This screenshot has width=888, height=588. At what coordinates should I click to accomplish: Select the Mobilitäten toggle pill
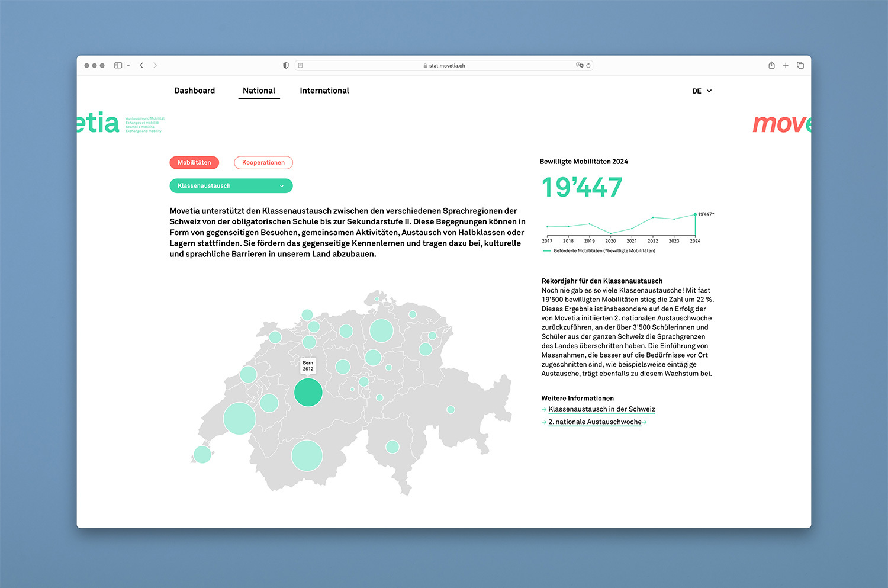pyautogui.click(x=194, y=162)
